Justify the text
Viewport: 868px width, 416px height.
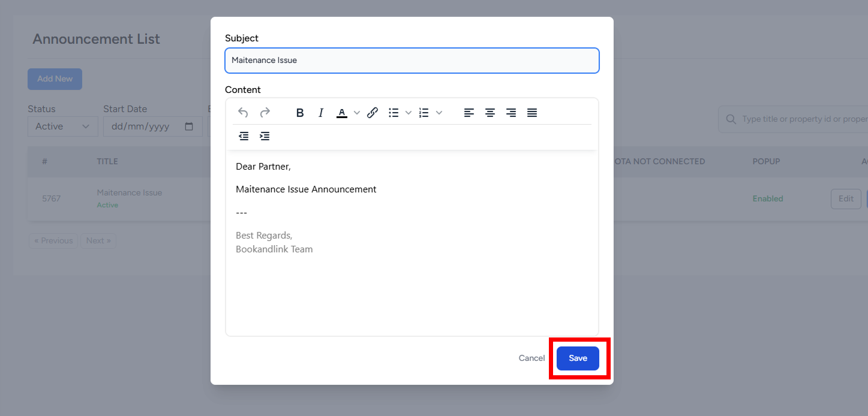tap(532, 113)
